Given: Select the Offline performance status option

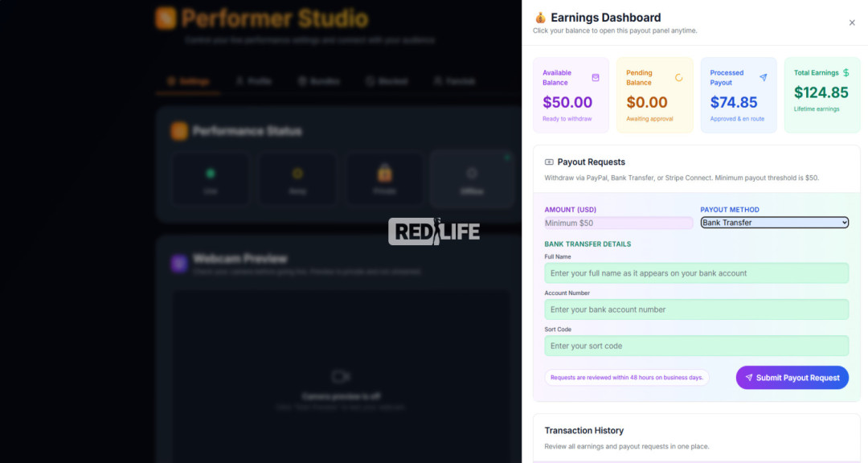Looking at the screenshot, I should [472, 179].
